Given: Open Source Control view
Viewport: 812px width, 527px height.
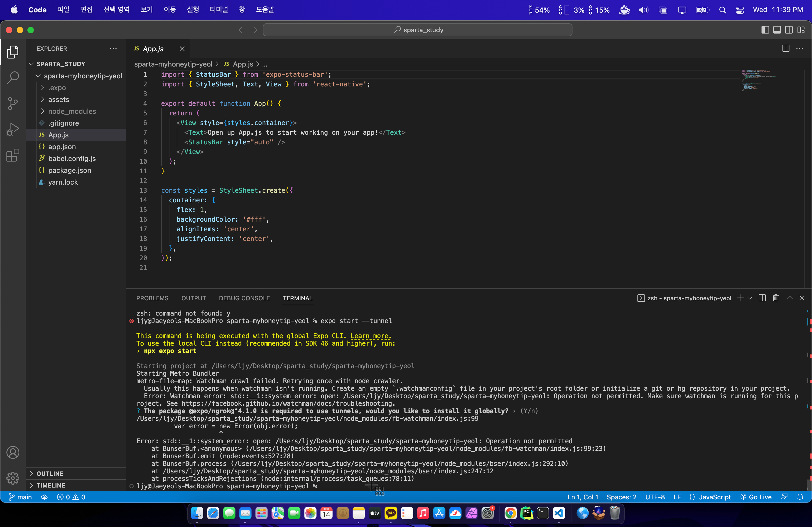Looking at the screenshot, I should coord(13,104).
